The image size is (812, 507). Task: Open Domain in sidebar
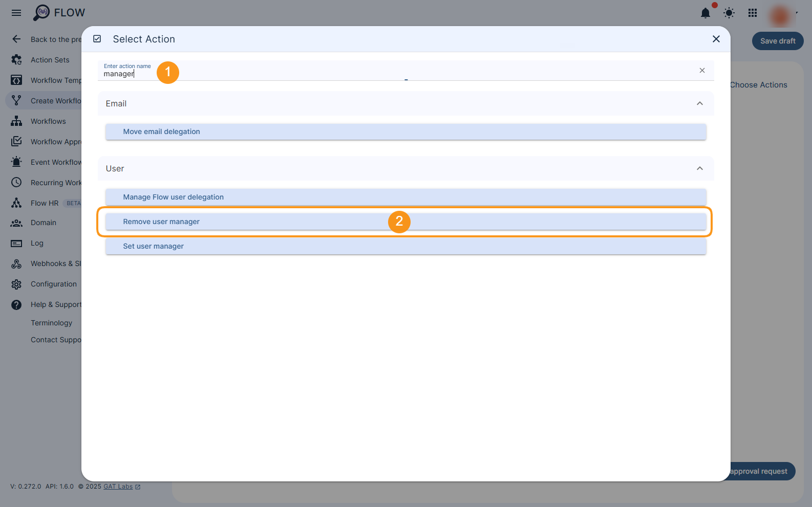44,223
